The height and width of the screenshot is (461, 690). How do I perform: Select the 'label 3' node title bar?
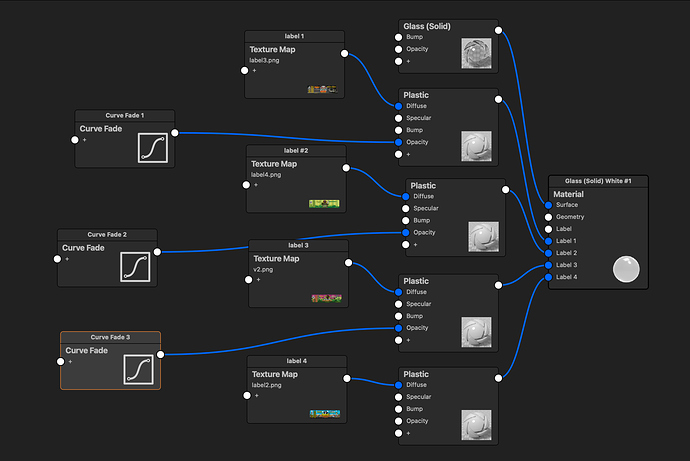pyautogui.click(x=298, y=245)
